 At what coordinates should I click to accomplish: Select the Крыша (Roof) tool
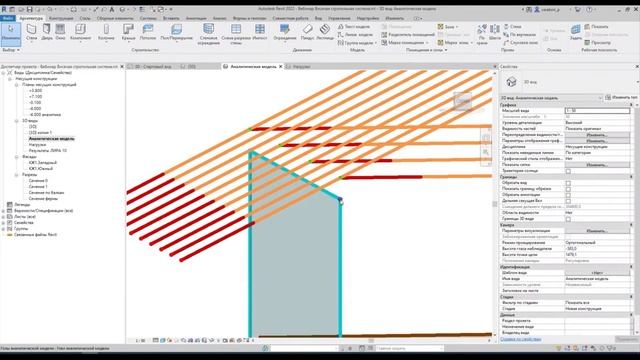[128, 32]
